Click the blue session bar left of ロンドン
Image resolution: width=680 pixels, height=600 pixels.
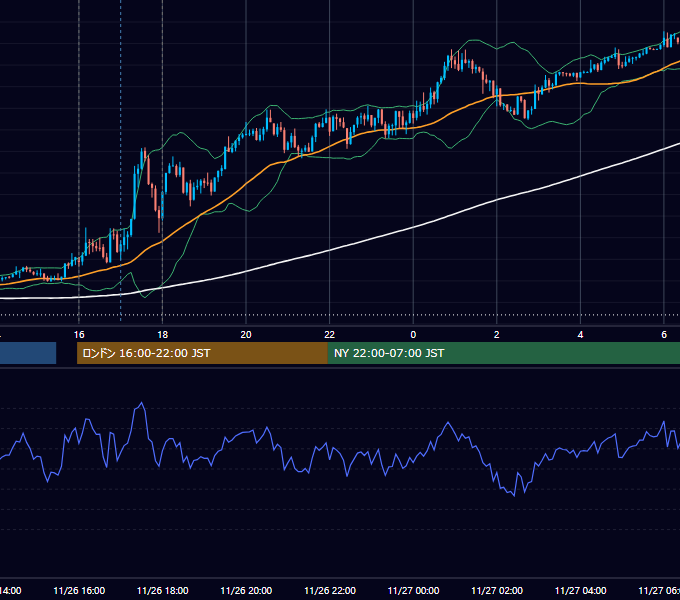[28, 353]
